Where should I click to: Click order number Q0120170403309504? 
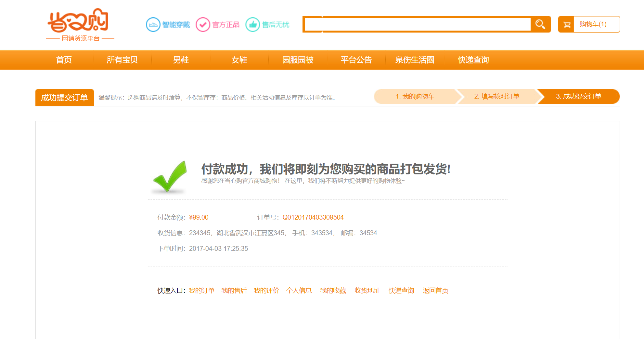pyautogui.click(x=313, y=217)
